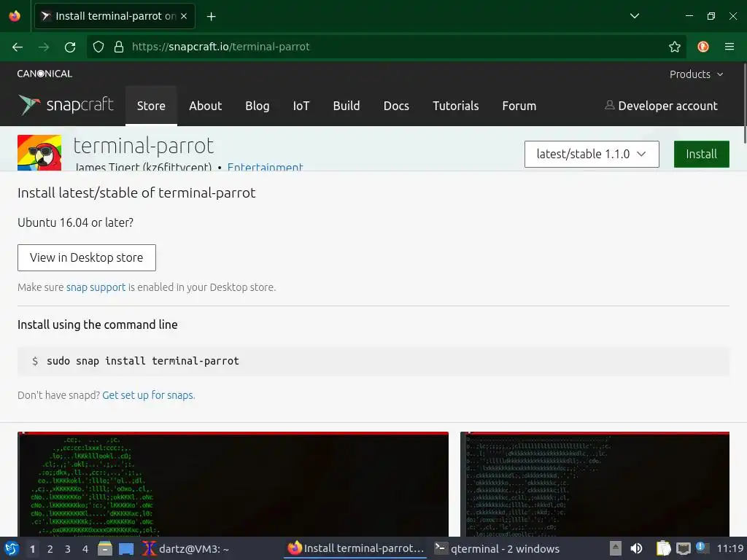The width and height of the screenshot is (747, 560).
Task: Switch to workspace 3
Action: [68, 549]
